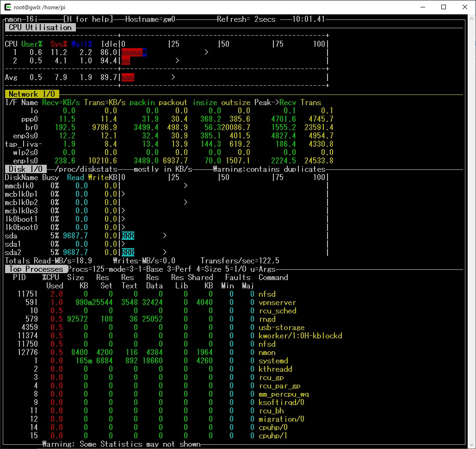Click PID 12776 in process list

tap(27, 352)
